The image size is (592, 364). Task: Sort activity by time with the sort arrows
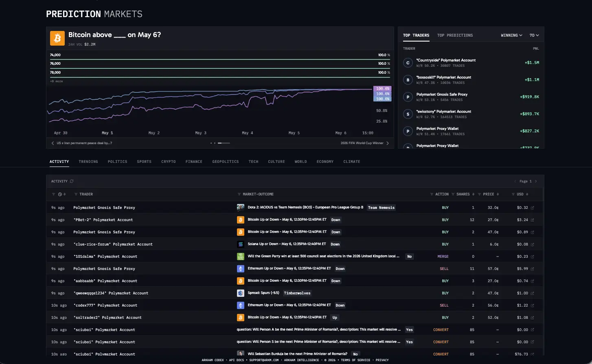click(64, 194)
